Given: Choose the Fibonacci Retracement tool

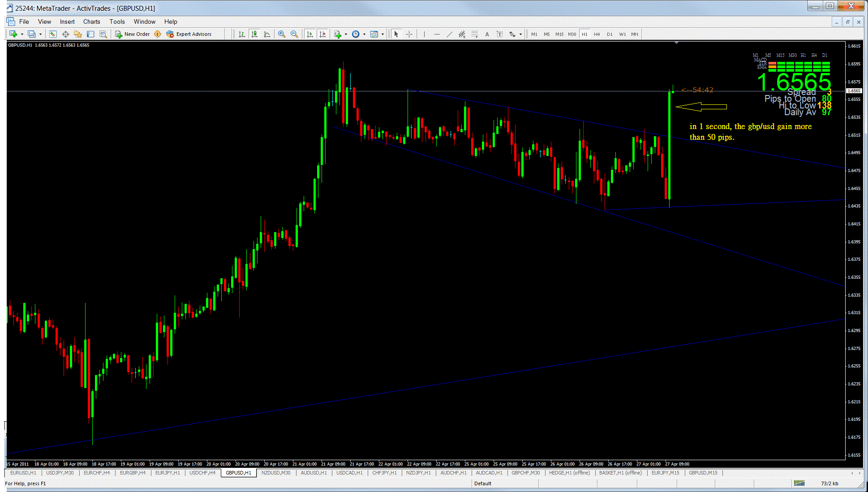Looking at the screenshot, I should click(475, 34).
